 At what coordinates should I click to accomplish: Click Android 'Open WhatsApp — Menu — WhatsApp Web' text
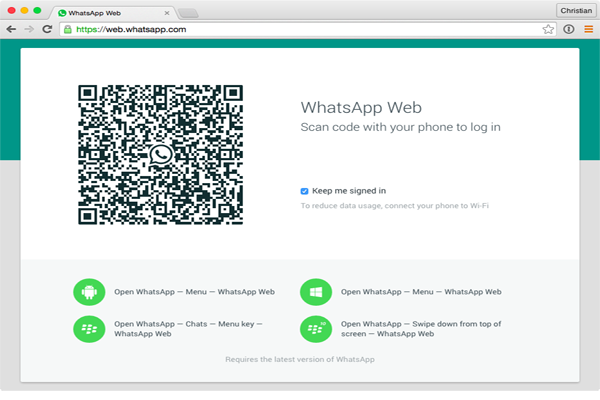click(194, 292)
